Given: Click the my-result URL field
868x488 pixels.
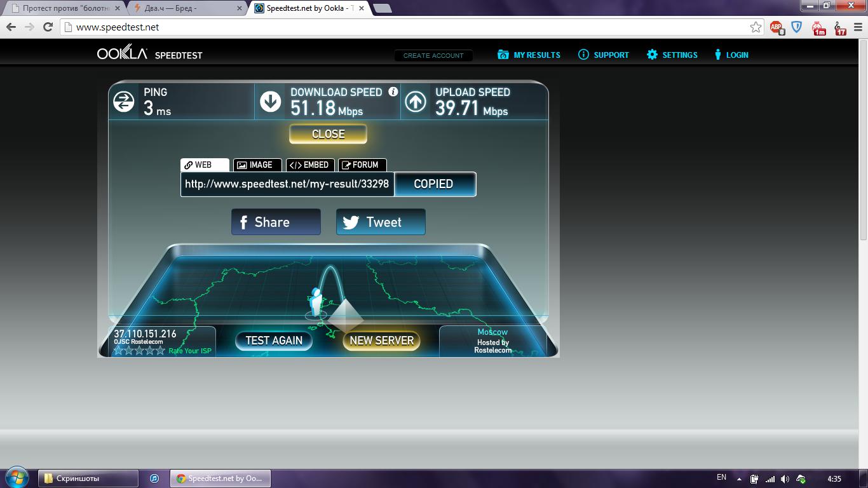Looking at the screenshot, I should [287, 184].
